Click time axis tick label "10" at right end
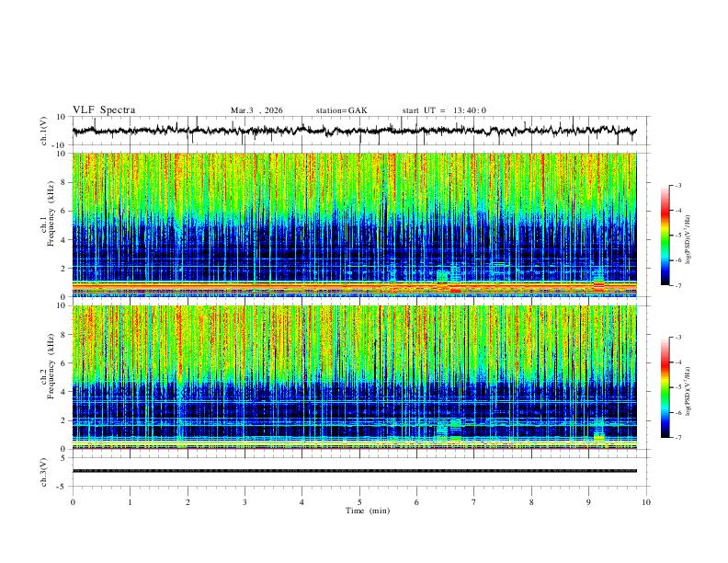 [x=646, y=502]
